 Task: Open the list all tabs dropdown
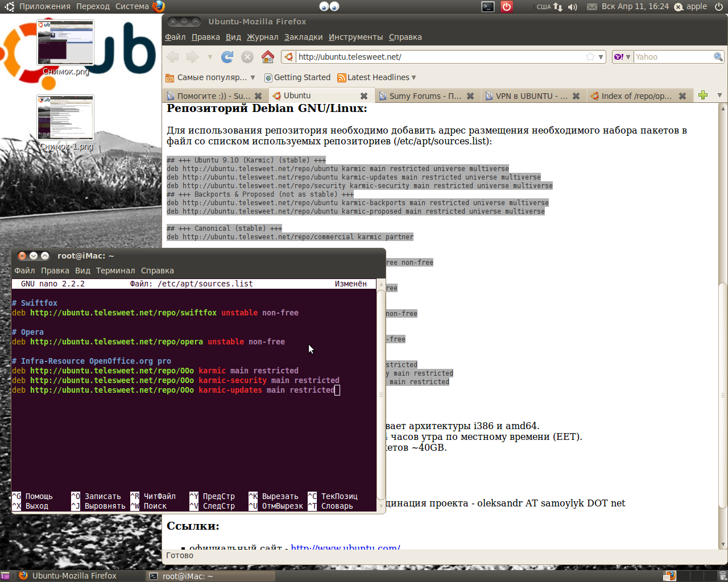tap(719, 95)
